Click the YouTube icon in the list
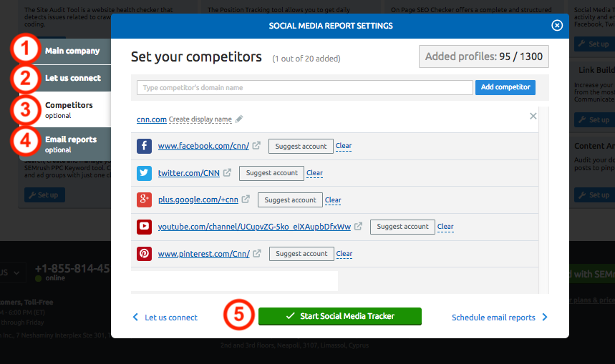The height and width of the screenshot is (364, 615). [144, 227]
